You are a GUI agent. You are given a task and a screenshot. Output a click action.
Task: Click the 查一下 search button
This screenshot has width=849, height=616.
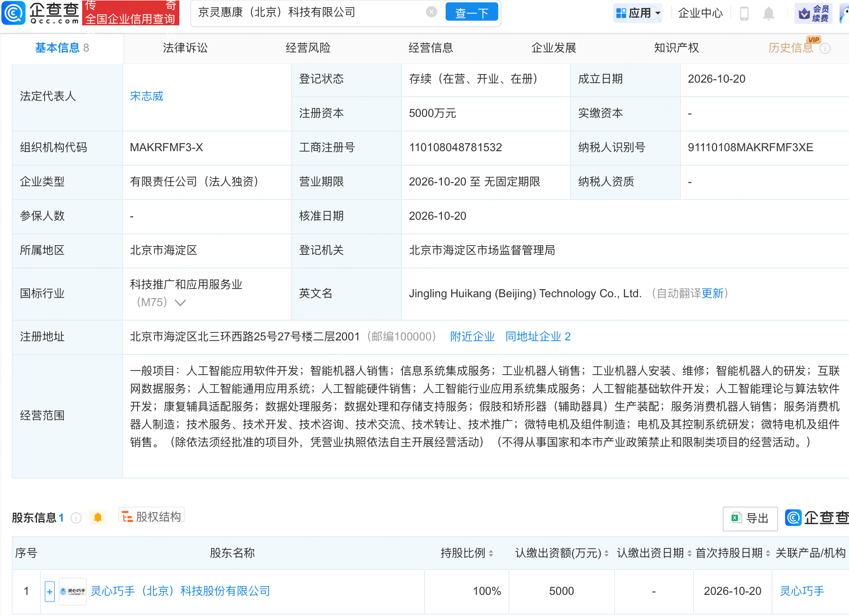point(471,13)
